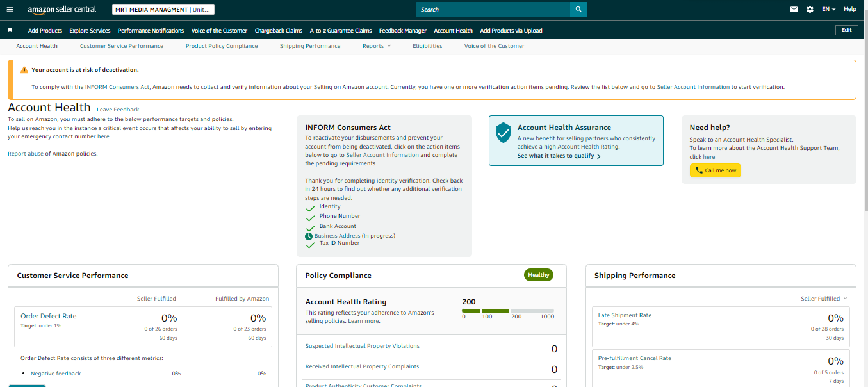This screenshot has width=868, height=387.
Task: Open the Late Shipment Rate link
Action: 625,315
